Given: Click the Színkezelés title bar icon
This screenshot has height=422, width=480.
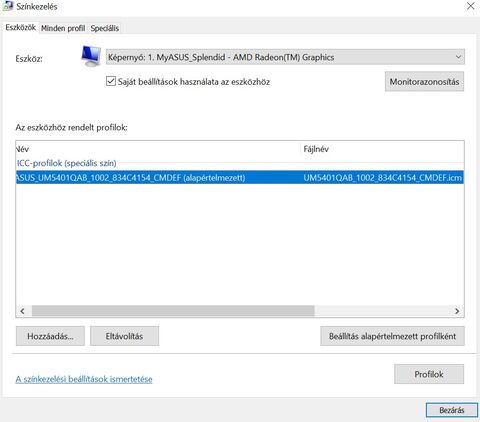Looking at the screenshot, I should 8,6.
